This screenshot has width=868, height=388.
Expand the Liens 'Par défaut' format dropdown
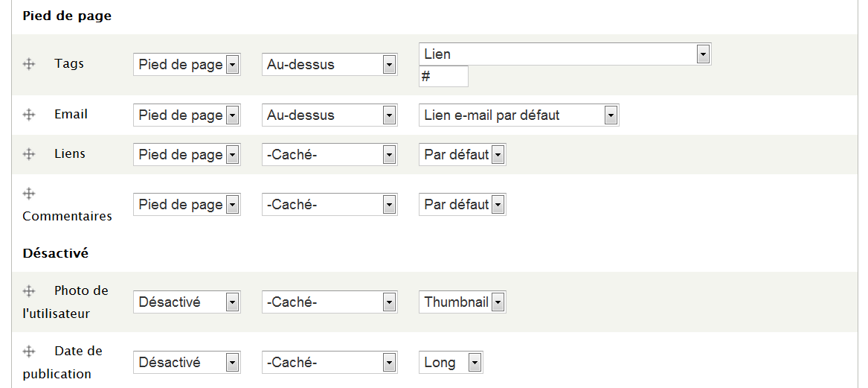click(462, 155)
